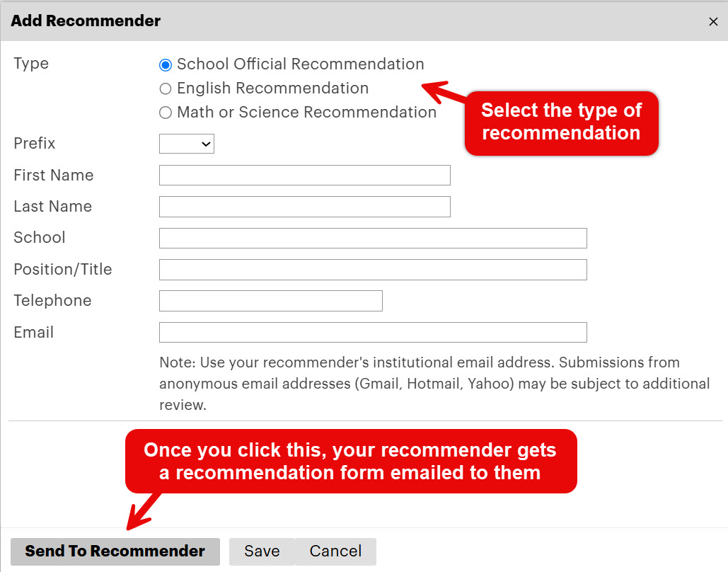Open the Prefix dropdown
The width and height of the screenshot is (728, 572).
tap(187, 144)
